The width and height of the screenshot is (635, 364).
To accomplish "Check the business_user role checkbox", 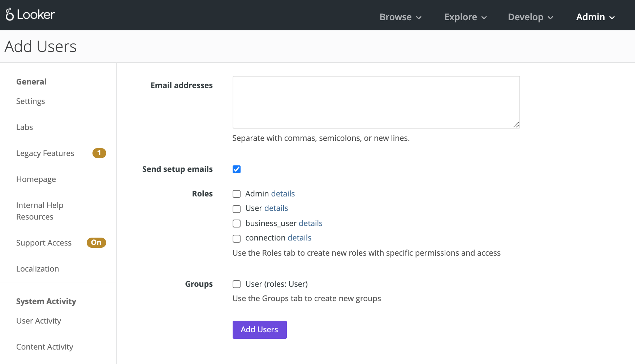I will point(237,224).
